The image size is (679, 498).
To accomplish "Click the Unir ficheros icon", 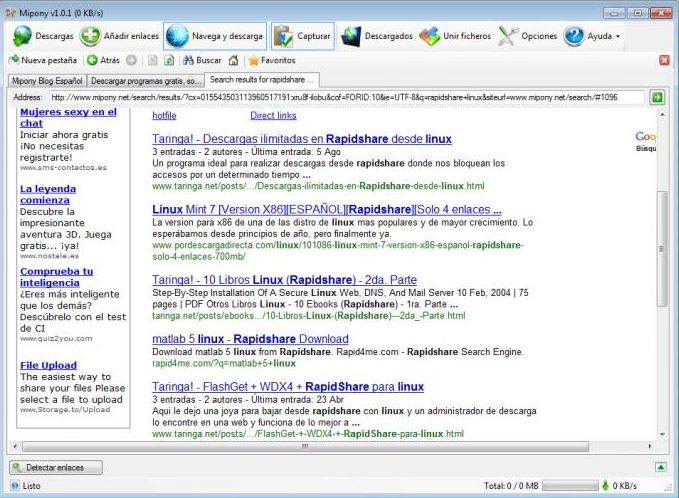I will click(x=429, y=36).
